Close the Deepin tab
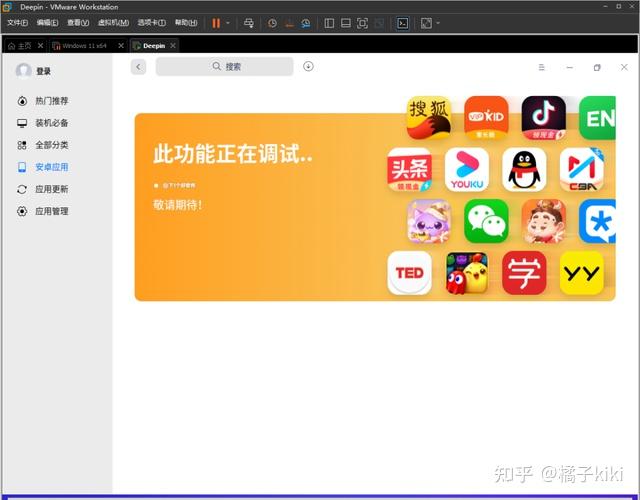The image size is (640, 500). point(173,46)
